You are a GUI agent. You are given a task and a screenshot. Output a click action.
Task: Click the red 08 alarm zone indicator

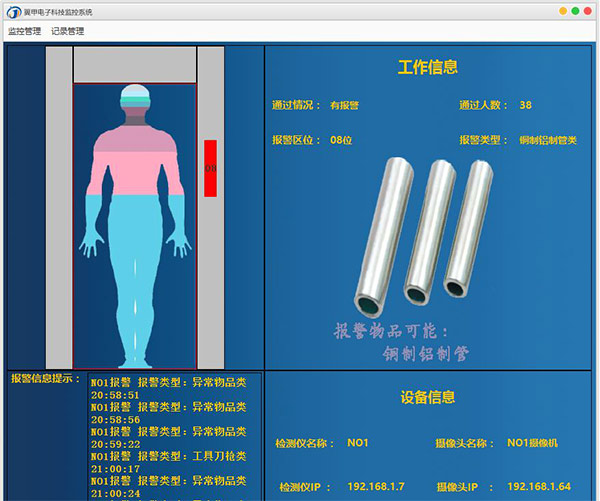[210, 169]
